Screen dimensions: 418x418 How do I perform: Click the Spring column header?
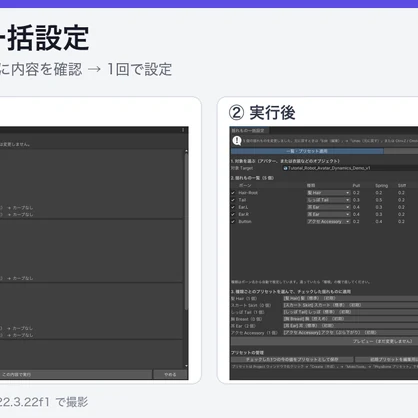(381, 186)
